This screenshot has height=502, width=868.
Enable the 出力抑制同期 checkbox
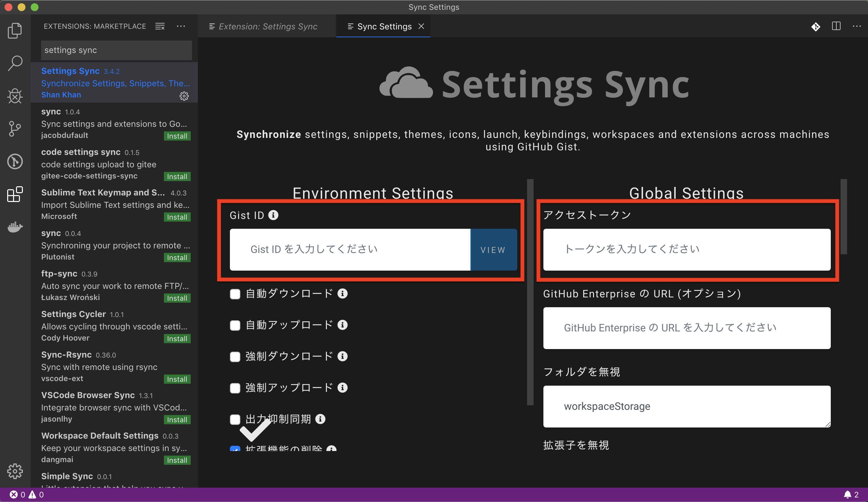(x=235, y=420)
